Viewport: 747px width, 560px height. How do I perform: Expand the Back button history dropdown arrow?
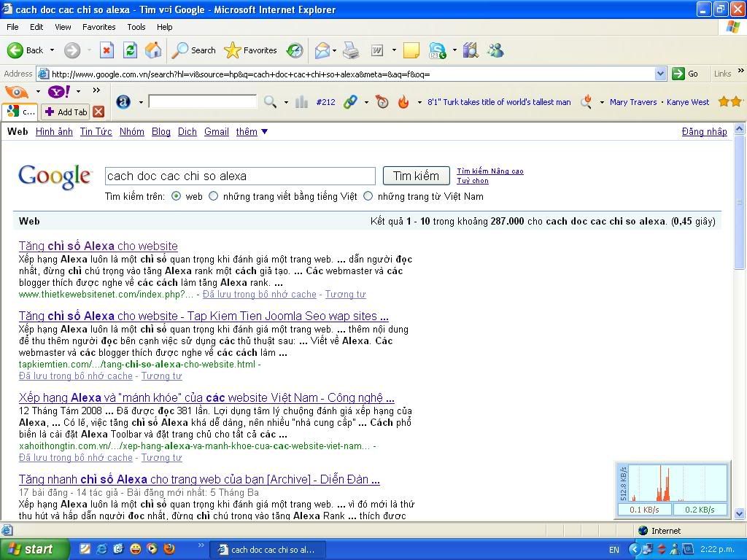click(x=52, y=50)
